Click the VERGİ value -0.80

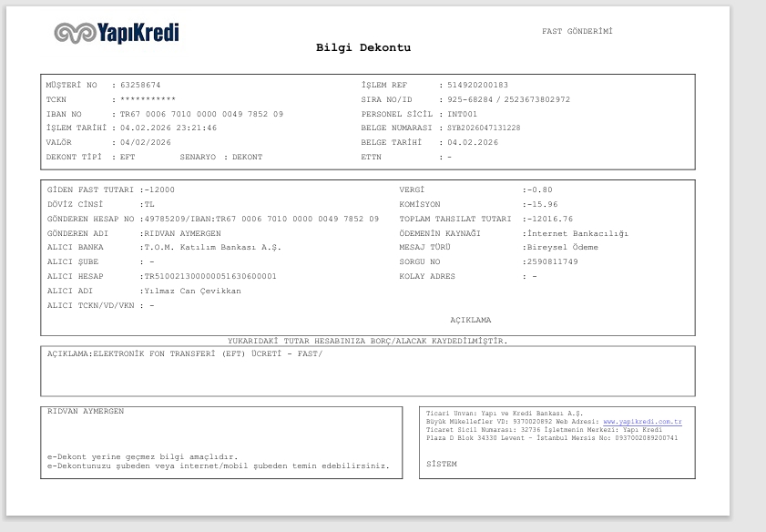pyautogui.click(x=539, y=190)
